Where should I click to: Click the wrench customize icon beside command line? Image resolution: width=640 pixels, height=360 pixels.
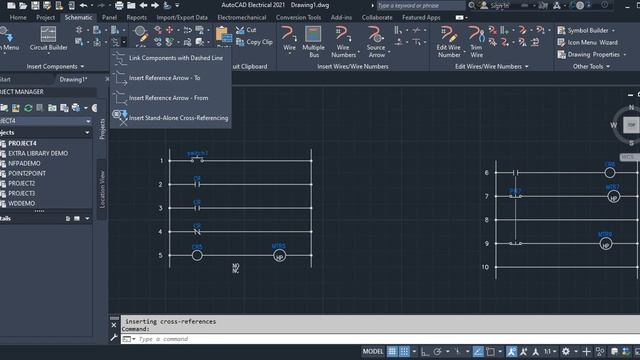(x=114, y=338)
